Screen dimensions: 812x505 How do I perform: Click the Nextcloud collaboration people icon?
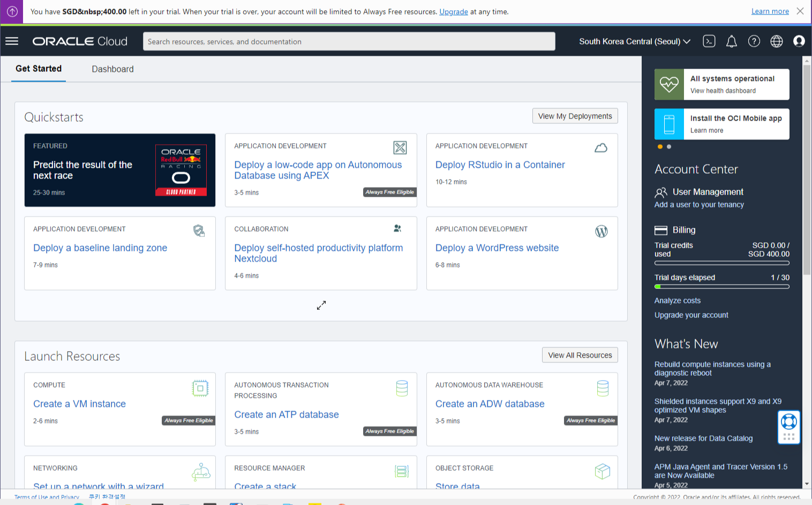pos(397,228)
